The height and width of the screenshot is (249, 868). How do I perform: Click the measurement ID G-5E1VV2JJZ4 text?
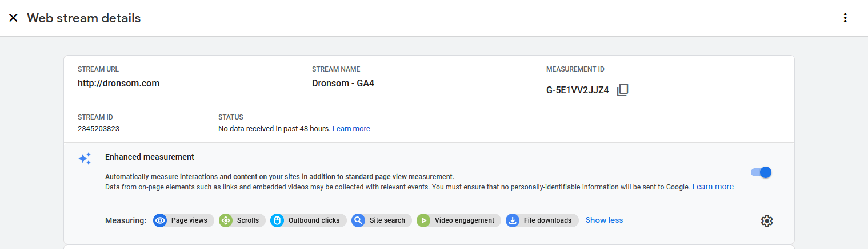[578, 90]
